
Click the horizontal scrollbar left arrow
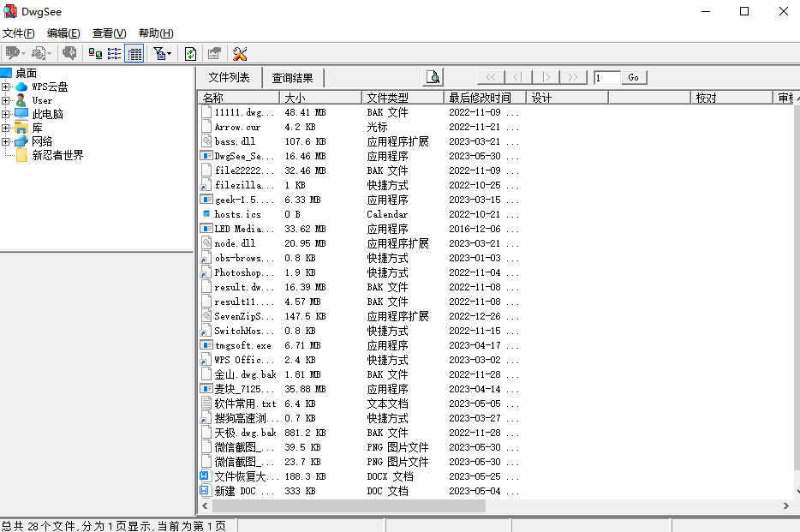coord(205,506)
